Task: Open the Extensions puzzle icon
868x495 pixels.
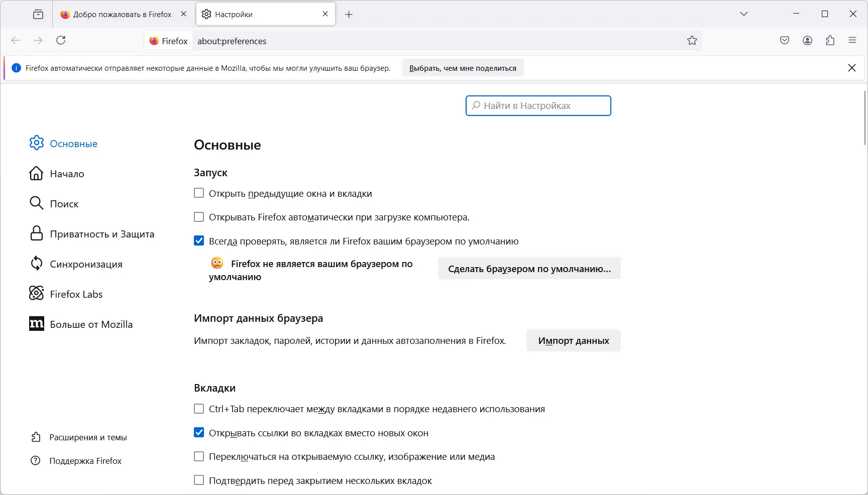Action: tap(830, 40)
